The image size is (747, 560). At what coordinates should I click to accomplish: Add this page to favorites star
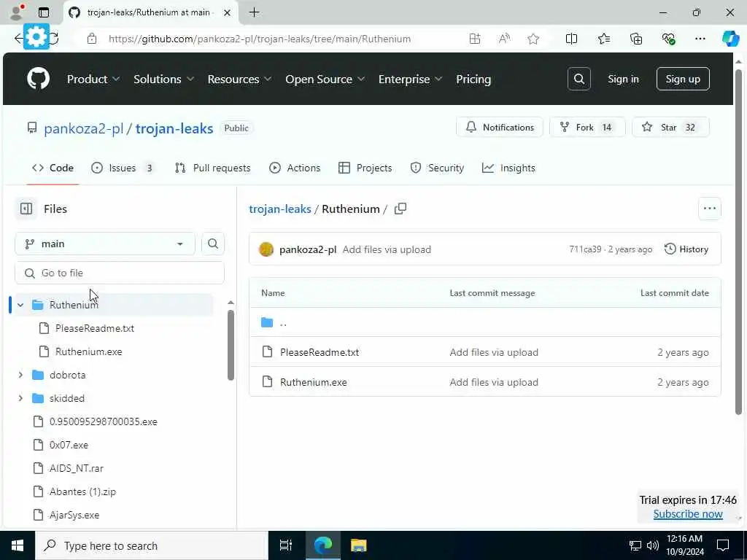pyautogui.click(x=533, y=39)
